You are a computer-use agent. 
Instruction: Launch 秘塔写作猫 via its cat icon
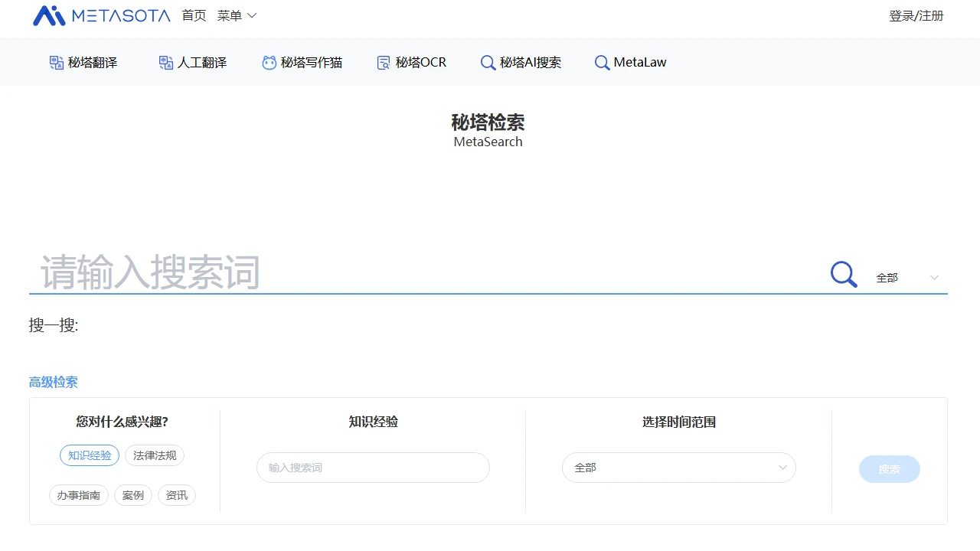pos(302,63)
